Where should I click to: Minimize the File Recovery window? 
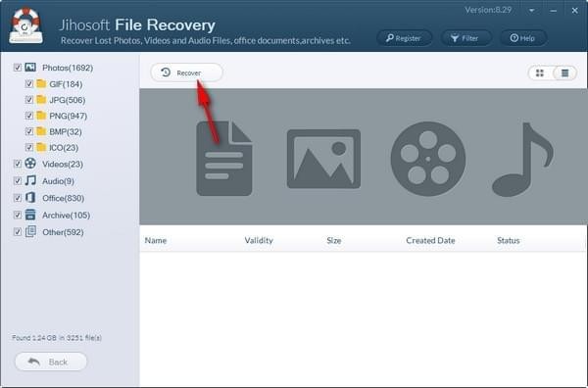click(553, 11)
